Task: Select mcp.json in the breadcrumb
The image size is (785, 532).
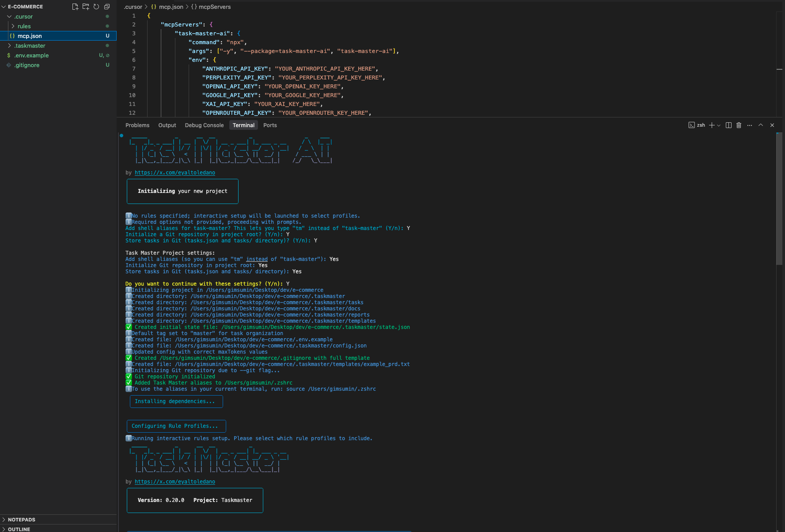Action: (x=171, y=7)
